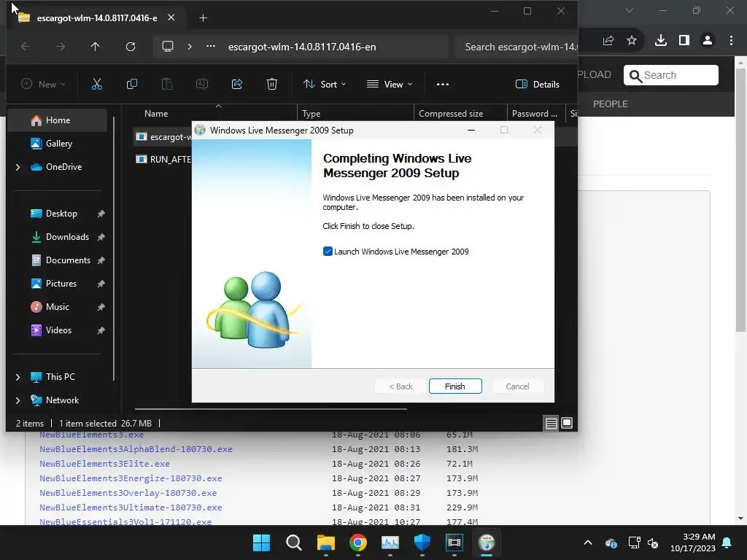Click the web page Search field
747x560 pixels.
(x=671, y=75)
